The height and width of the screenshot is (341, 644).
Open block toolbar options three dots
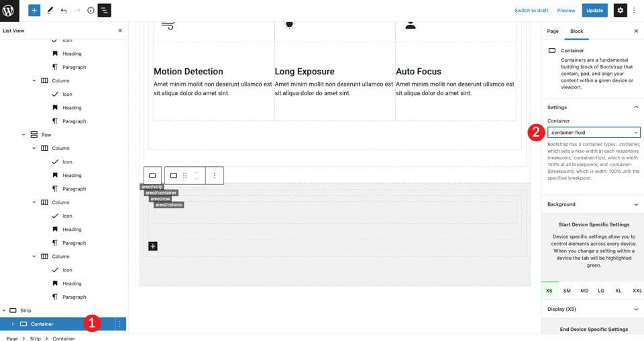tap(215, 176)
